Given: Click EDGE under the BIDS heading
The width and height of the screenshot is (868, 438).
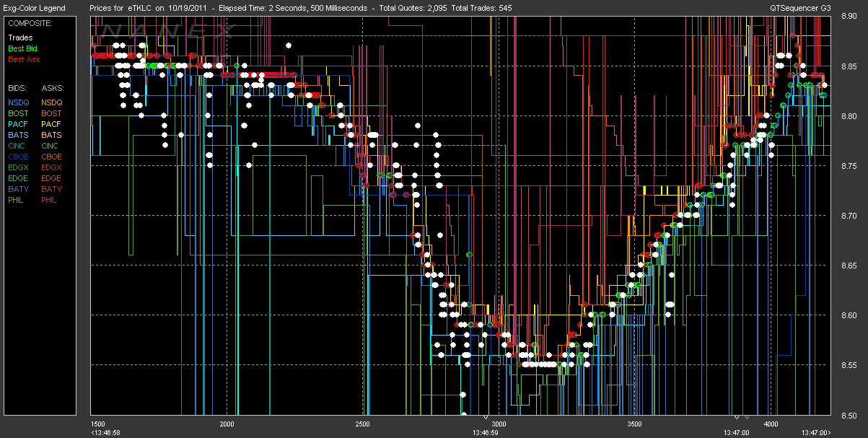Looking at the screenshot, I should click(x=18, y=178).
